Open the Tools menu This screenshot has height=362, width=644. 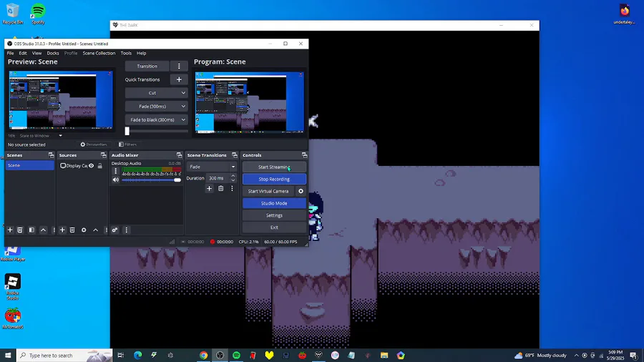[126, 53]
